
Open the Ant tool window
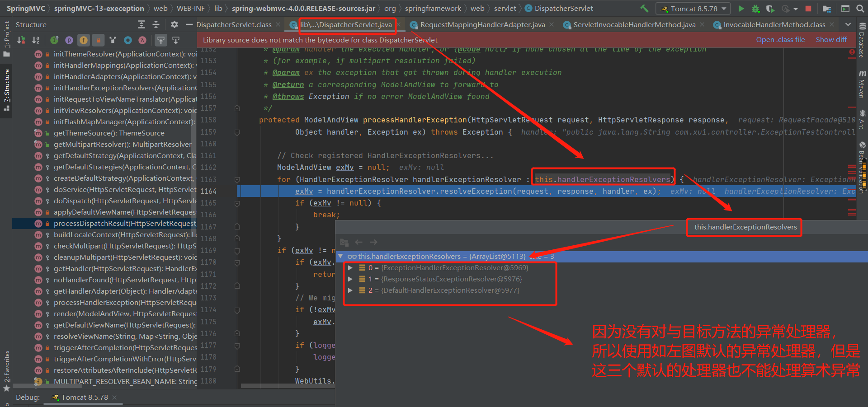click(862, 119)
